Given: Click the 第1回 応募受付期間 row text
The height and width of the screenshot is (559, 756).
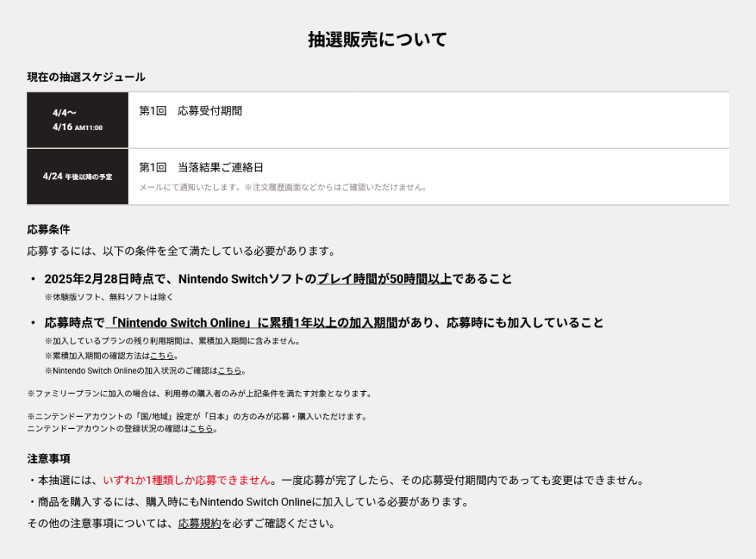Looking at the screenshot, I should coord(191,111).
